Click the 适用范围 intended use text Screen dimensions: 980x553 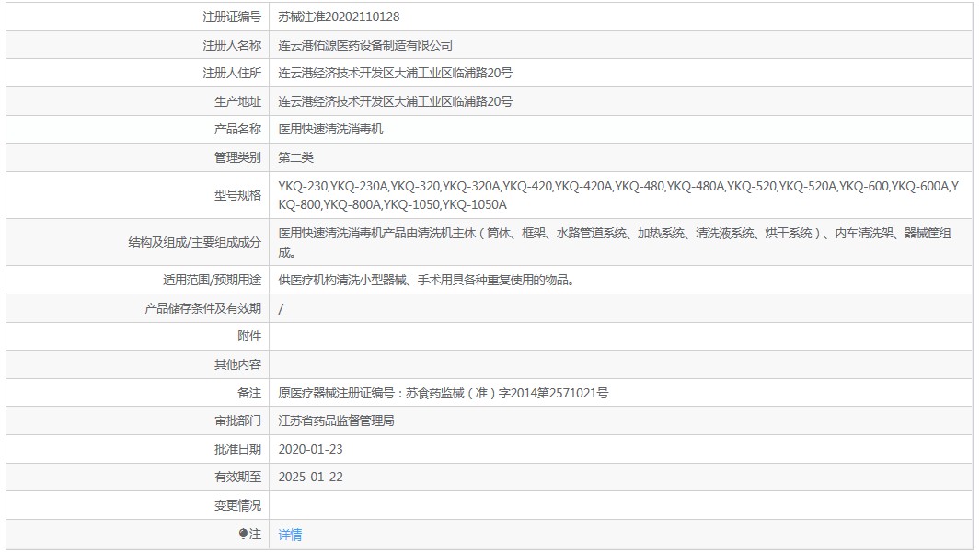427,281
